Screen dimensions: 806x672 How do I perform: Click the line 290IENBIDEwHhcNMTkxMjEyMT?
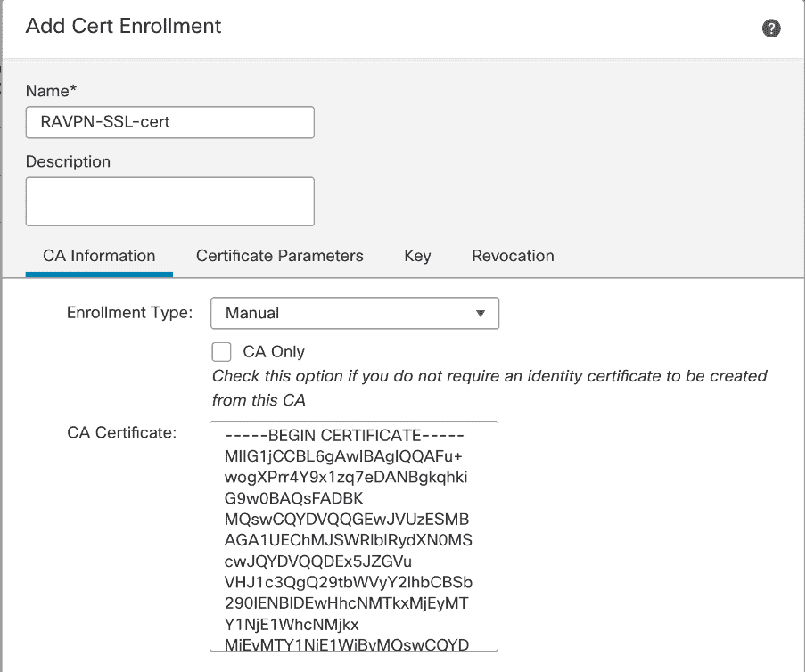(346, 603)
